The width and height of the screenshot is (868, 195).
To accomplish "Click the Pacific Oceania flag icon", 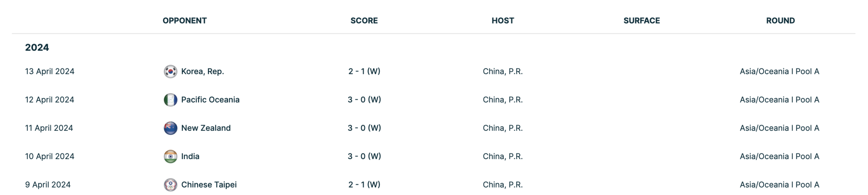I will (170, 100).
